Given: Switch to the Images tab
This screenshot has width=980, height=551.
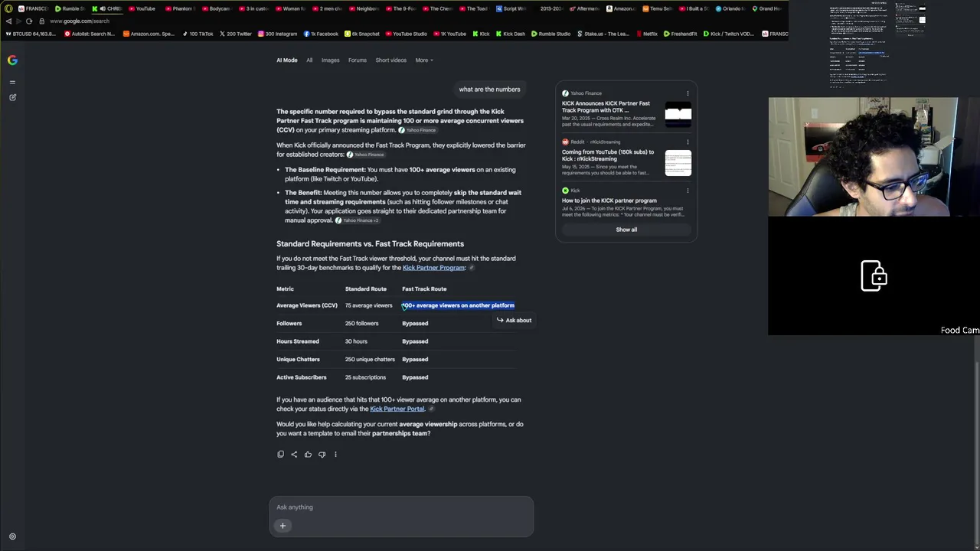Looking at the screenshot, I should coord(330,60).
